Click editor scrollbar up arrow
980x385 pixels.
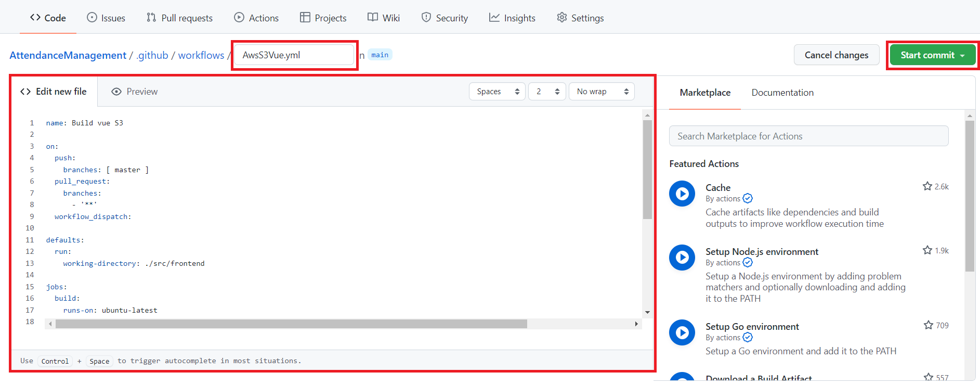647,115
